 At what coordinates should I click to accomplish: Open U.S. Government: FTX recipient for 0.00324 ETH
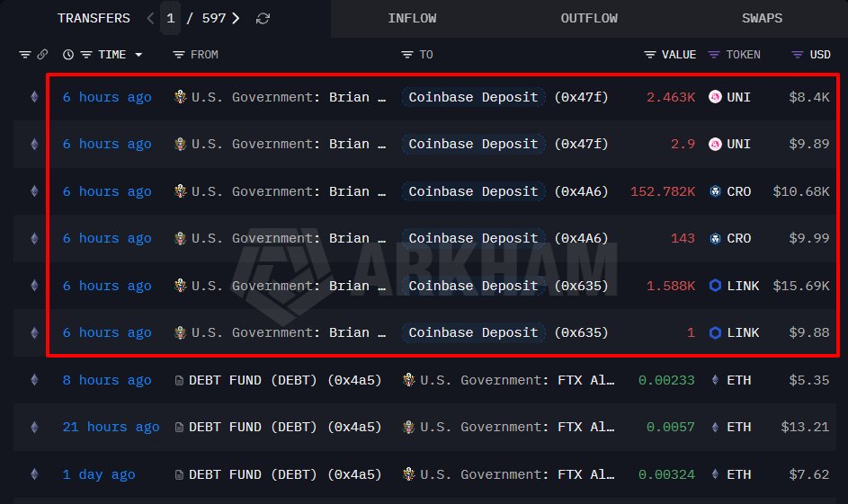[x=508, y=475]
